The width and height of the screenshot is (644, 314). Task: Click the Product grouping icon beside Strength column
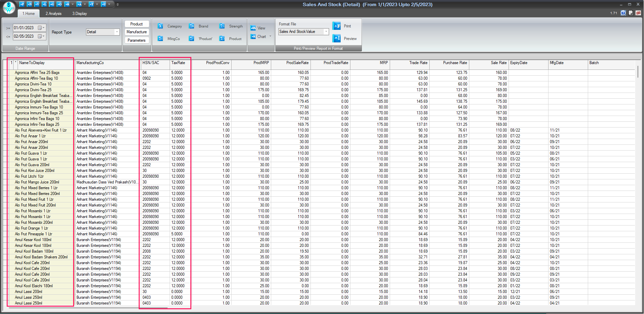pos(222,39)
